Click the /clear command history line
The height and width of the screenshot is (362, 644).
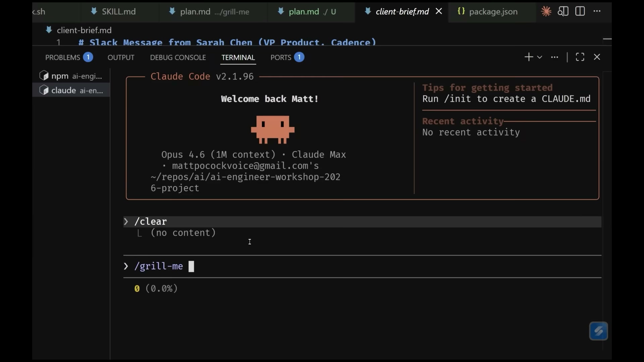[362, 222]
